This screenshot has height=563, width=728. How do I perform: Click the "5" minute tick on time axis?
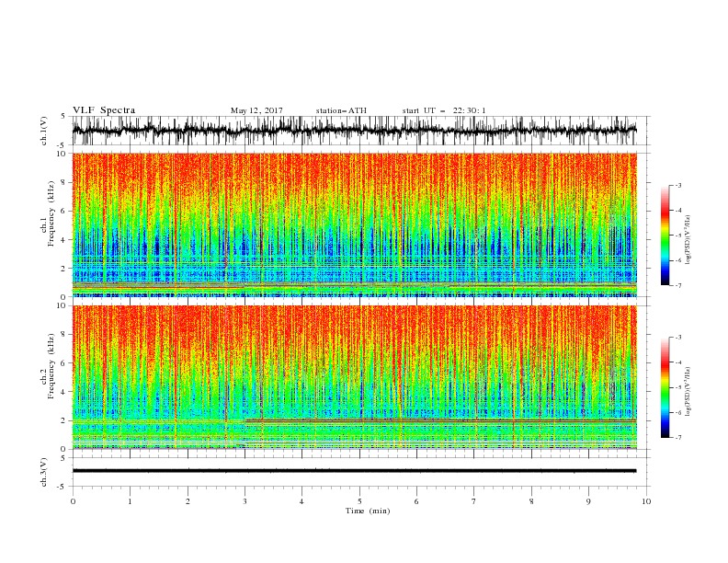click(359, 501)
